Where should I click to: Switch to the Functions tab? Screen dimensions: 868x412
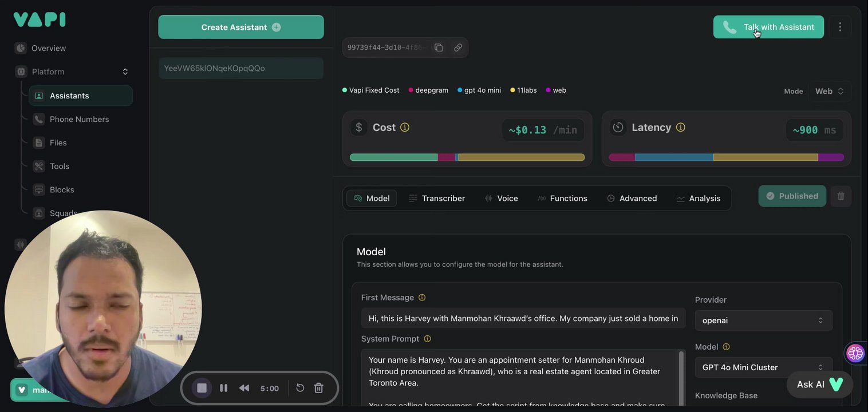click(563, 198)
